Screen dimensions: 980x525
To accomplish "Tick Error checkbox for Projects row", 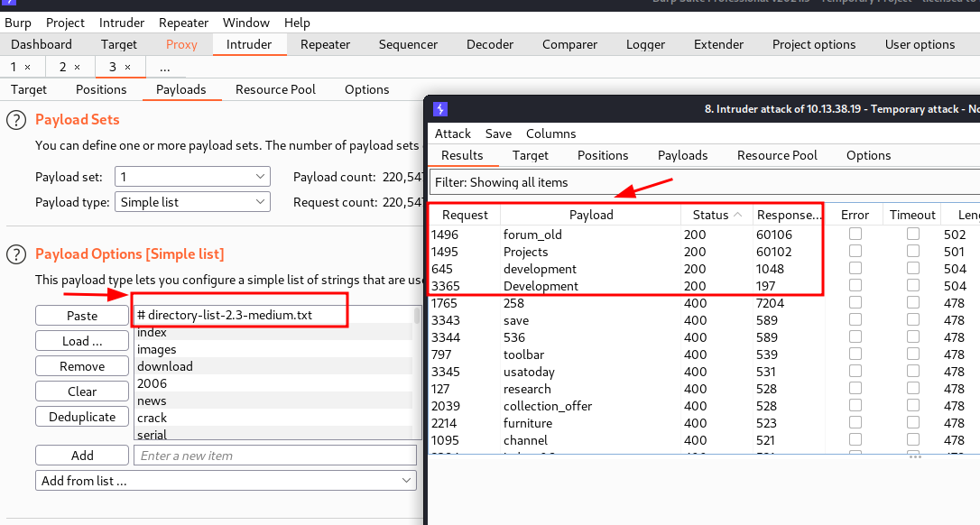I will pyautogui.click(x=855, y=251).
